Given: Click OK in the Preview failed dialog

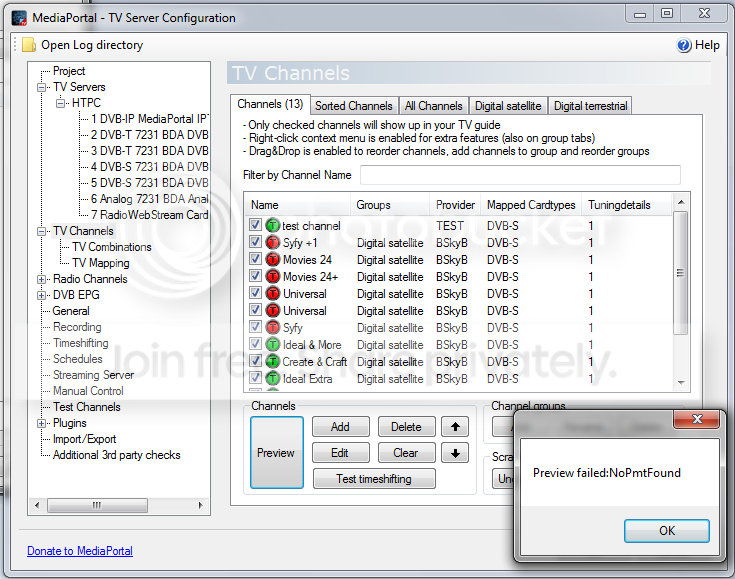Looking at the screenshot, I should point(667,531).
